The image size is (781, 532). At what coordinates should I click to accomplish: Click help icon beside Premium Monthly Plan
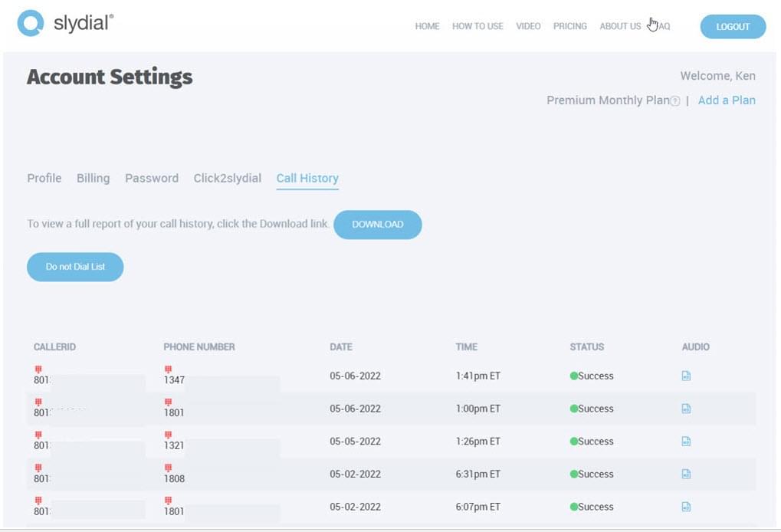pos(675,101)
